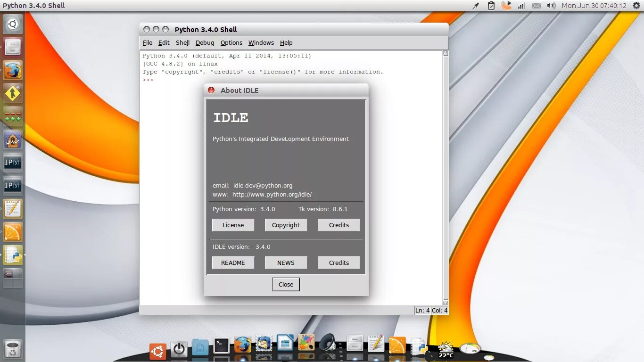This screenshot has width=644, height=362.
Task: Open the IDLE NEWS button
Action: click(x=286, y=263)
